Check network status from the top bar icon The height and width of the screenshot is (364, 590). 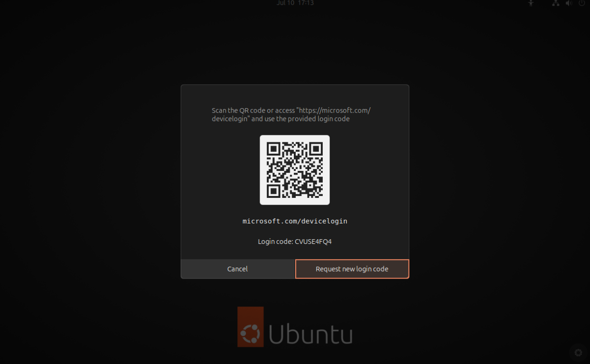(555, 3)
